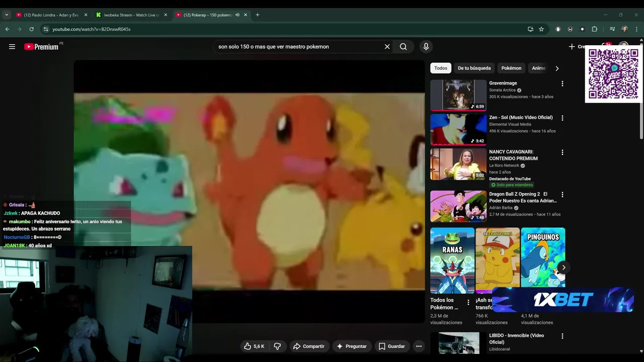Image resolution: width=644 pixels, height=362 pixels.
Task: Open the browser extensions puzzle icon
Action: (594, 29)
